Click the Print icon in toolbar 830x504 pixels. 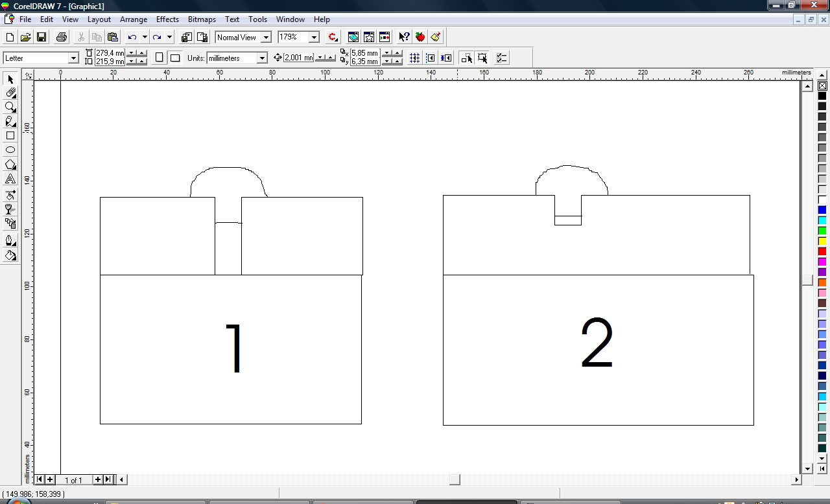(x=62, y=38)
